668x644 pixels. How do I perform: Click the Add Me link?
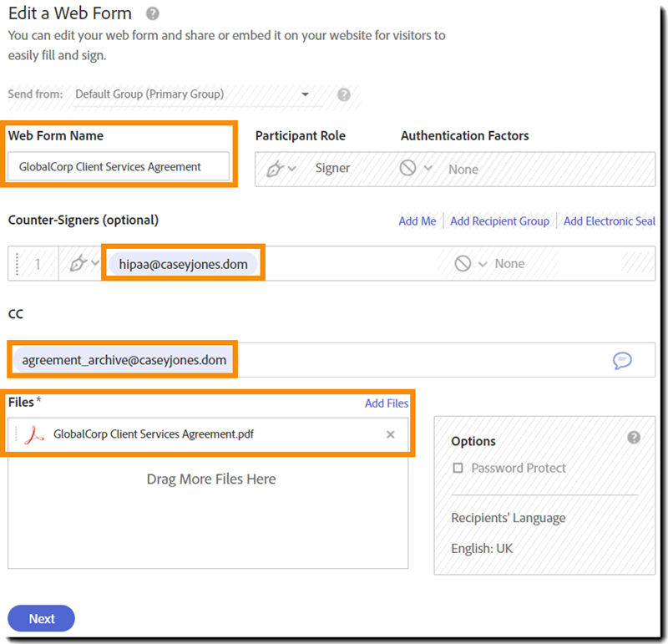click(x=417, y=221)
